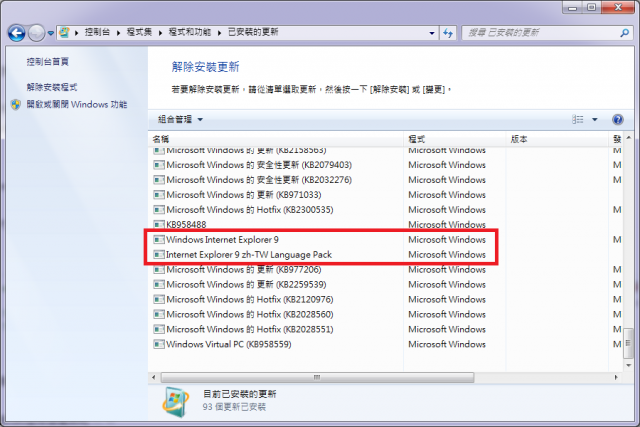Select the Hotfix KB2028560 row

pos(385,315)
